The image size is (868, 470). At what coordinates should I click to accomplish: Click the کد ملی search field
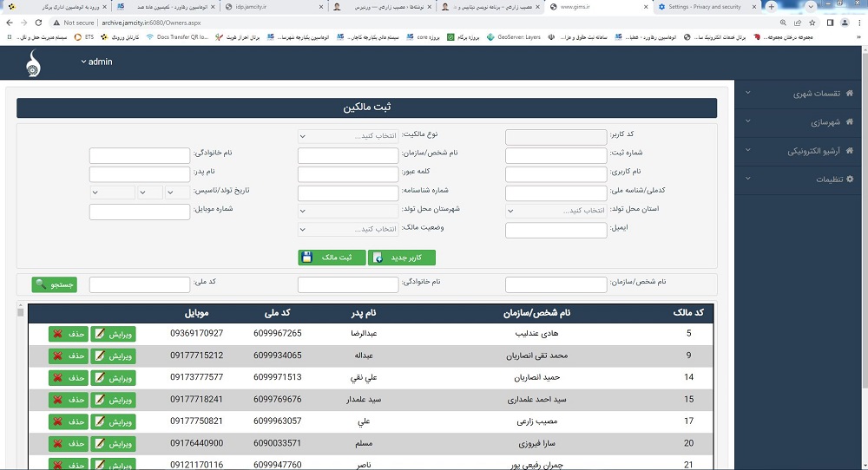[140, 284]
